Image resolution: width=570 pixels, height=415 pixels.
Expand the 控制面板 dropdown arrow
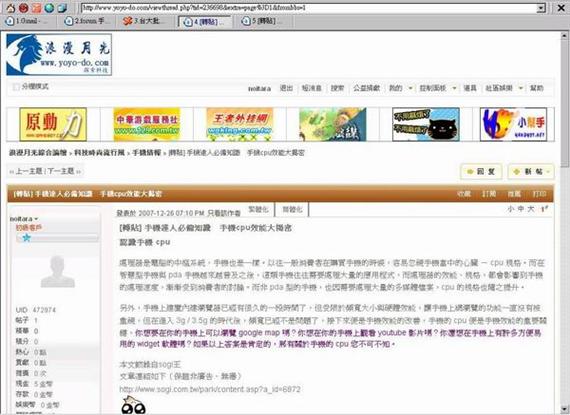click(454, 88)
